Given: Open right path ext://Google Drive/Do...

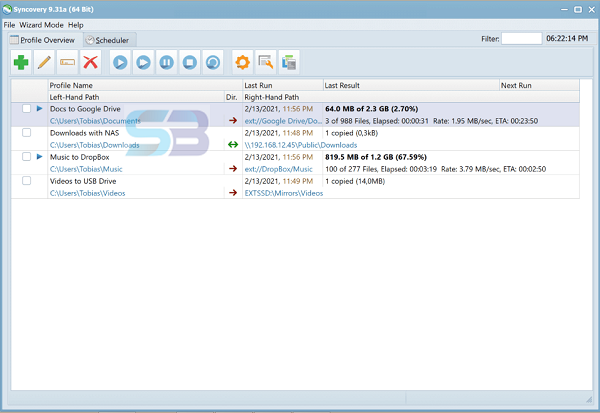Looking at the screenshot, I should 283,121.
